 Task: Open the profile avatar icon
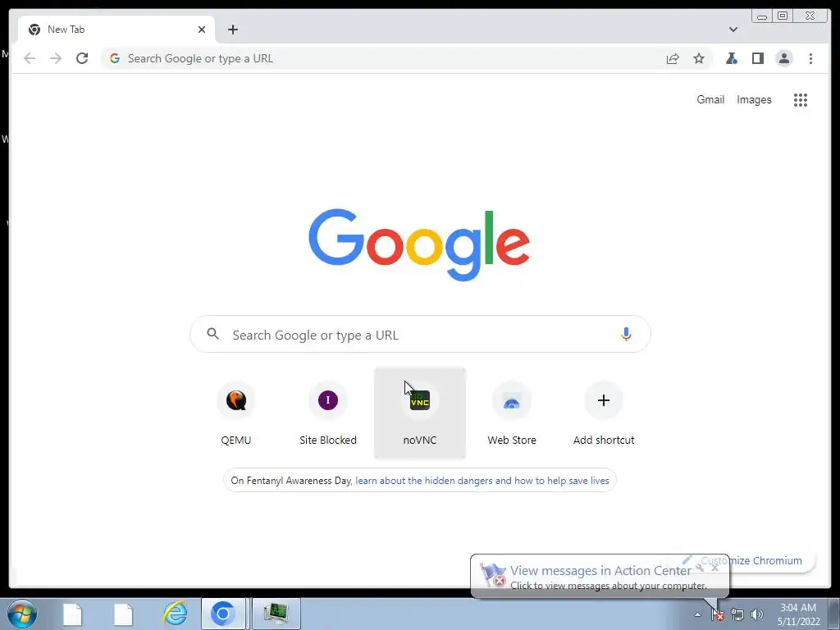[783, 58]
